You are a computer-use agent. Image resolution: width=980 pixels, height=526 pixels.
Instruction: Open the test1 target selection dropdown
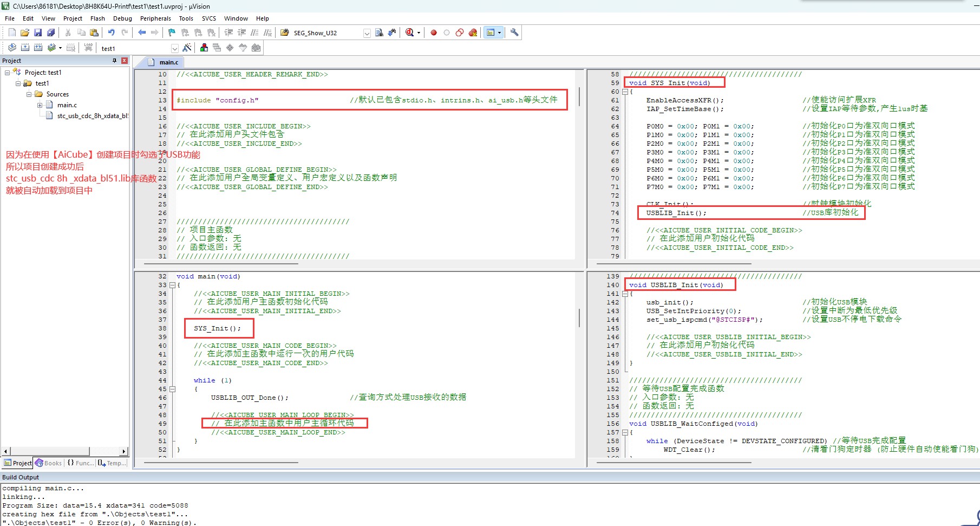coord(174,48)
